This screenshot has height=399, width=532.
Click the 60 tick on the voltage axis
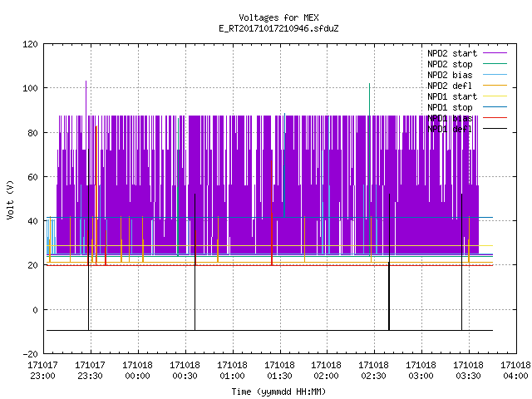tap(33, 177)
